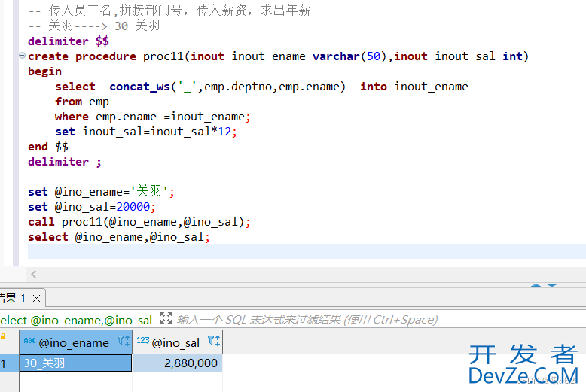Click the concat_ws function in select line
This screenshot has height=392, width=586.
[x=140, y=87]
